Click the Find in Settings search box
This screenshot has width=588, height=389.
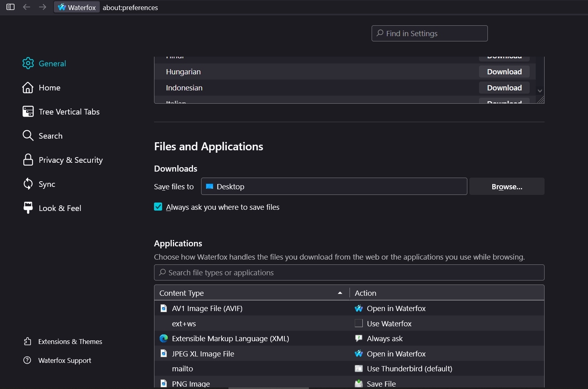[x=430, y=33]
